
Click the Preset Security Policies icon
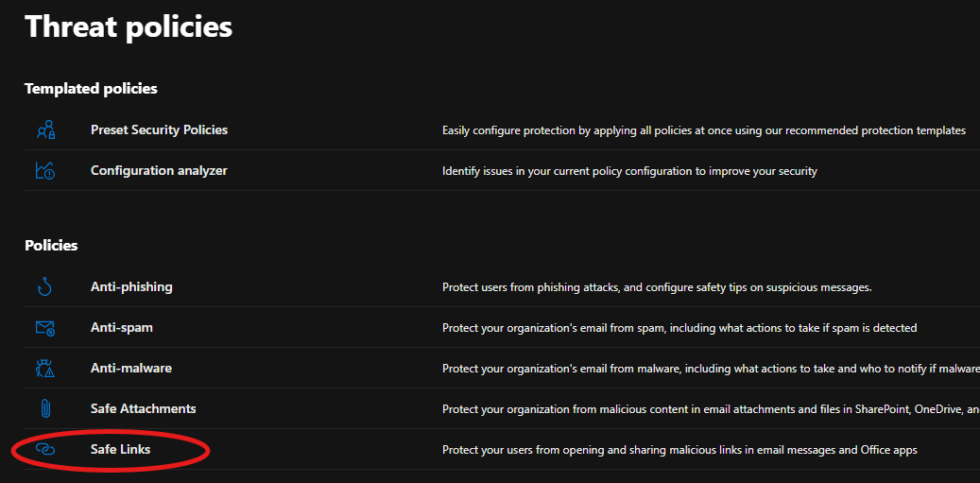click(x=45, y=130)
